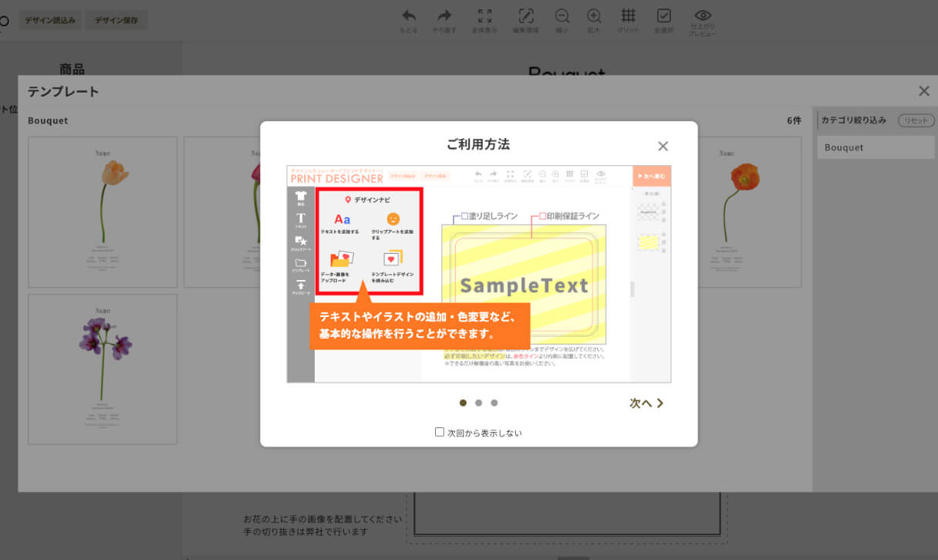Image resolution: width=938 pixels, height=560 pixels.
Task: Close the テンプレート panel with X
Action: pyautogui.click(x=924, y=91)
